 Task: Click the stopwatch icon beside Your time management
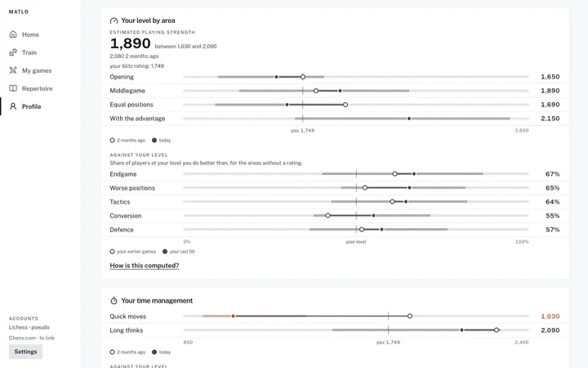pyautogui.click(x=114, y=300)
